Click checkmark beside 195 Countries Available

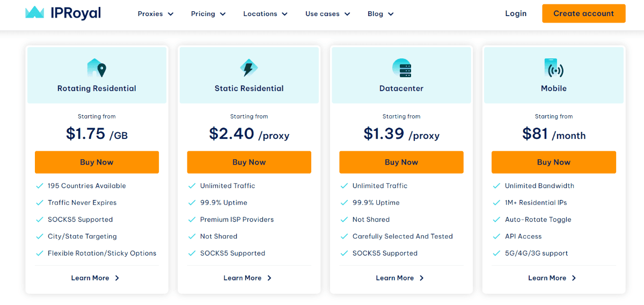(39, 186)
